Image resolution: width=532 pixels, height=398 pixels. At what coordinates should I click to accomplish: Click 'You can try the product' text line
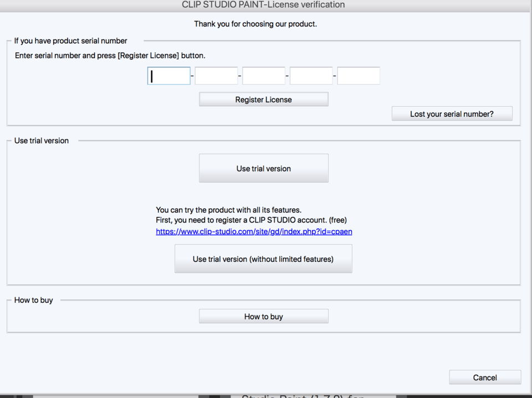point(228,210)
